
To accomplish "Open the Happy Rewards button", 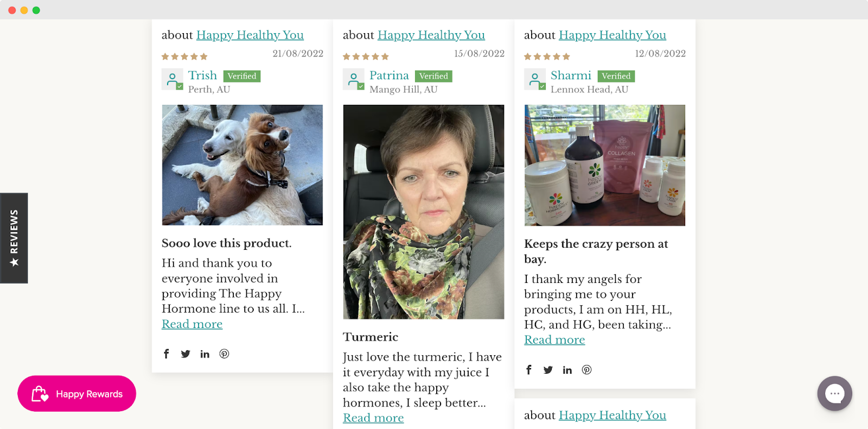I will point(76,394).
